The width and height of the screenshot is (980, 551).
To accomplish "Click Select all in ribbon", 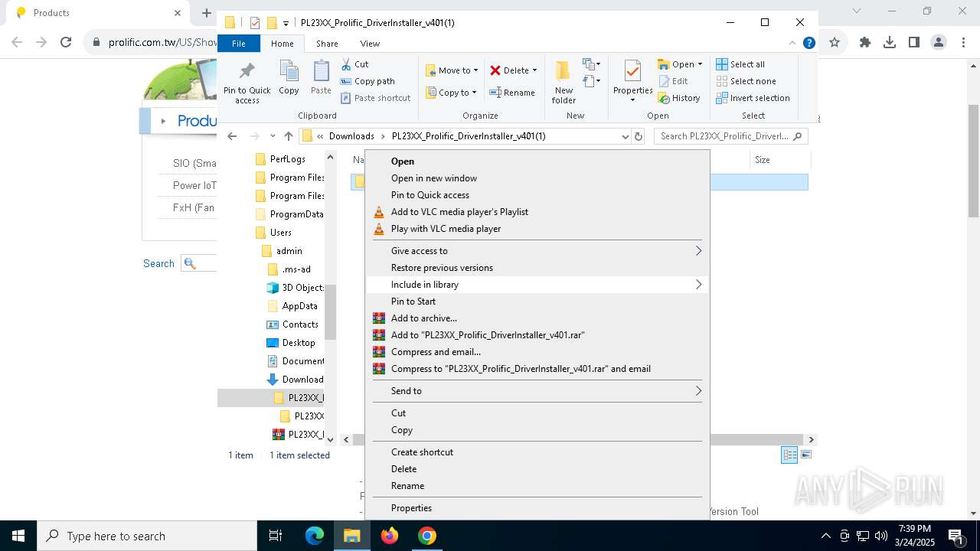I will tap(740, 64).
